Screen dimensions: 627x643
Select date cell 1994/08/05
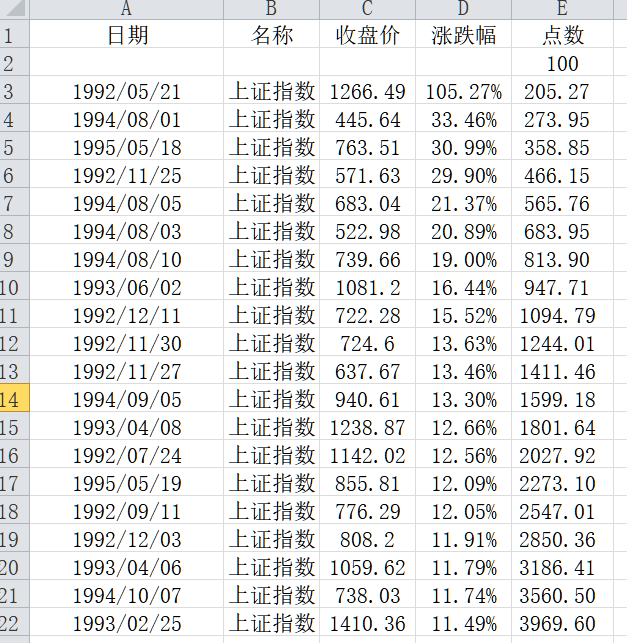126,202
